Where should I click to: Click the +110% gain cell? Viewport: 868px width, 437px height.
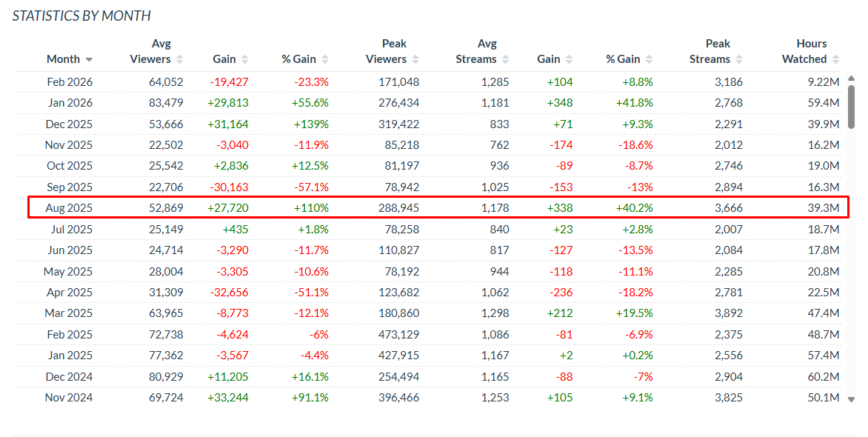click(312, 208)
